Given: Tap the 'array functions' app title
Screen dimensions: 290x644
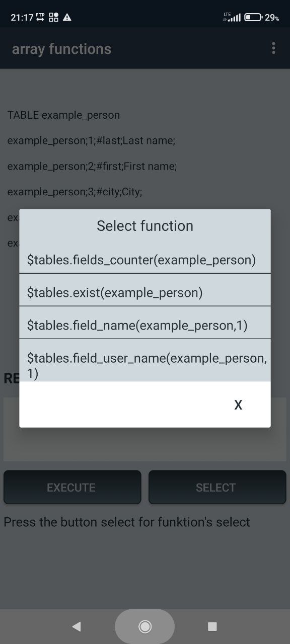Looking at the screenshot, I should [61, 49].
